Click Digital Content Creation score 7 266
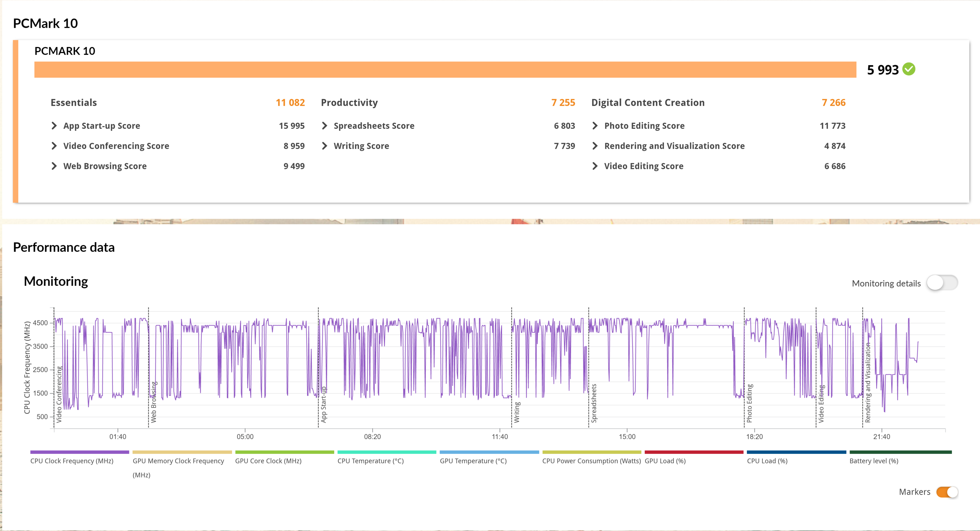Image resolution: width=980 pixels, height=531 pixels. click(x=833, y=103)
